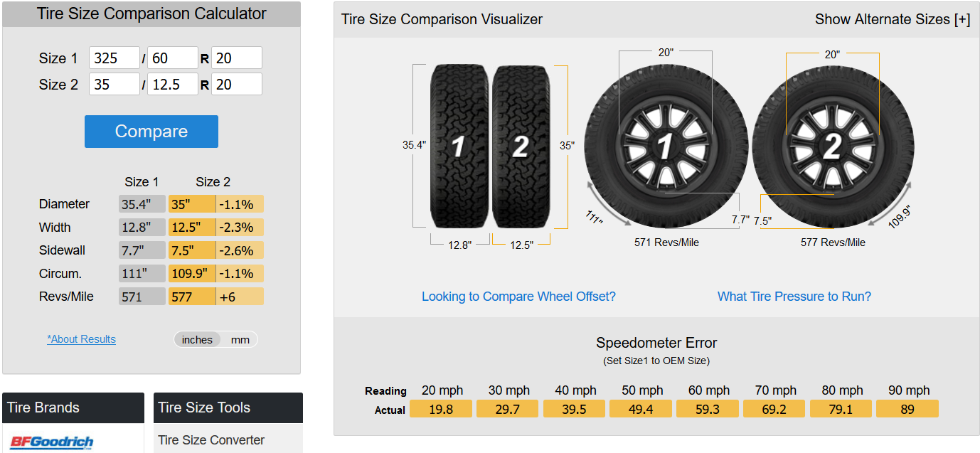Click tire 2 tread front-view image
The height and width of the screenshot is (453, 980).
point(521,147)
